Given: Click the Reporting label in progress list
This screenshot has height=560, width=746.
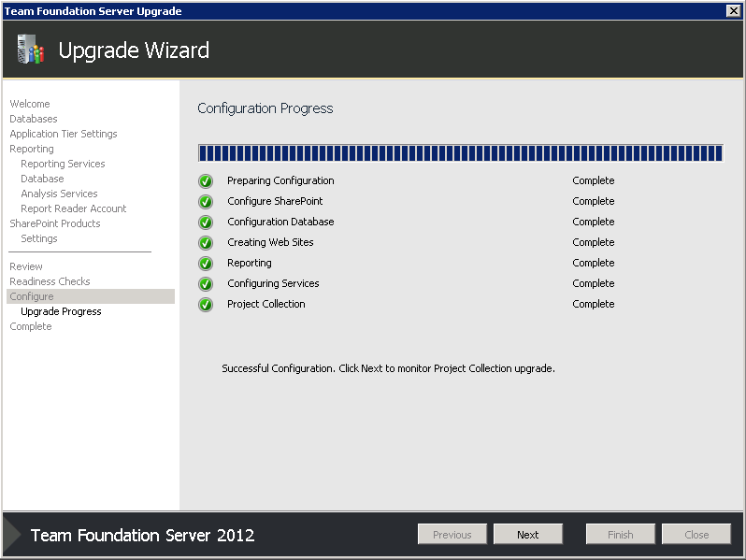Looking at the screenshot, I should 250,263.
